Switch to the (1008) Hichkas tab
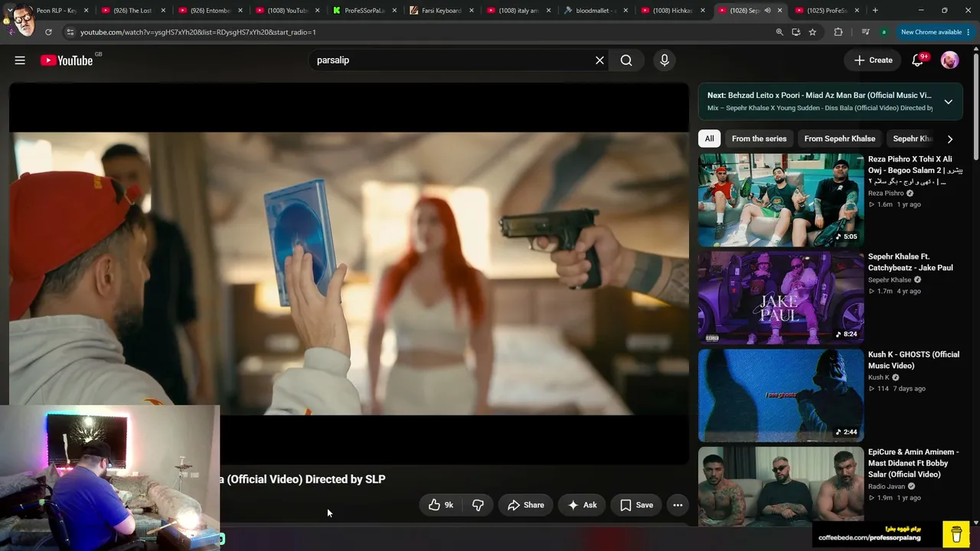The width and height of the screenshot is (980, 551). (674, 11)
